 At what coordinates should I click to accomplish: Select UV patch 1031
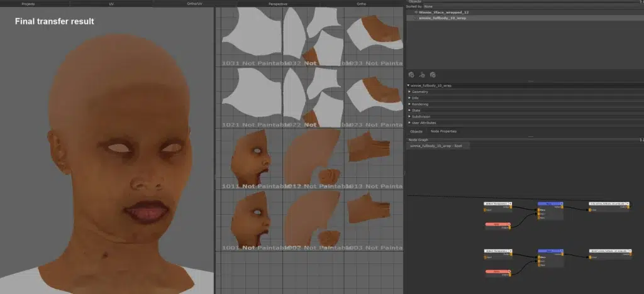tap(252, 38)
